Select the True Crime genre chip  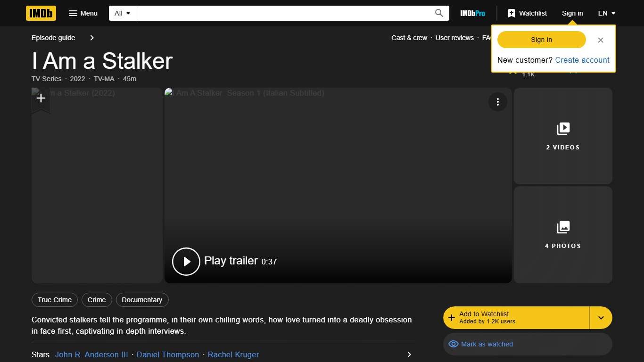(54, 300)
